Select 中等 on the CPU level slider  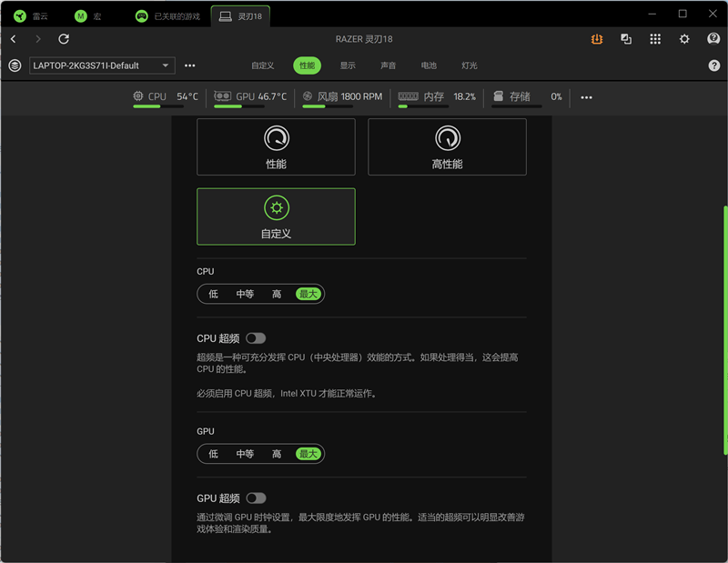coord(244,294)
